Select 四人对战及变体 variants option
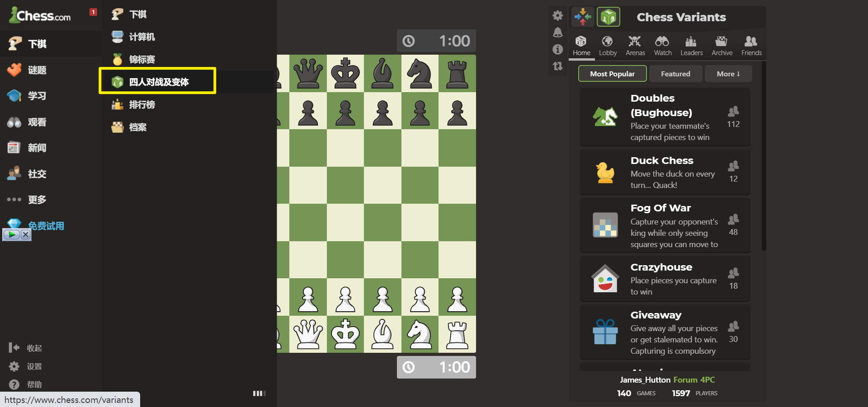The image size is (868, 407). point(157,81)
